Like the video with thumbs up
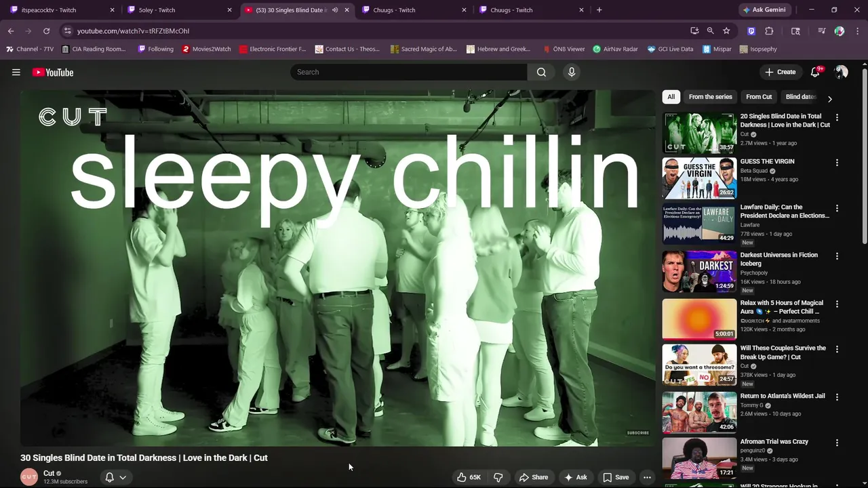868x488 pixels. 469,477
